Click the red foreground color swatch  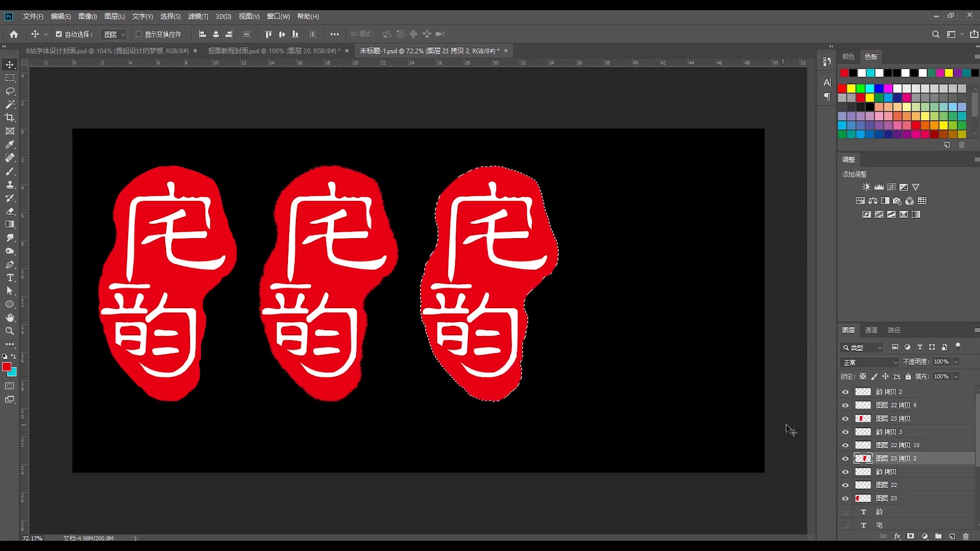(7, 367)
